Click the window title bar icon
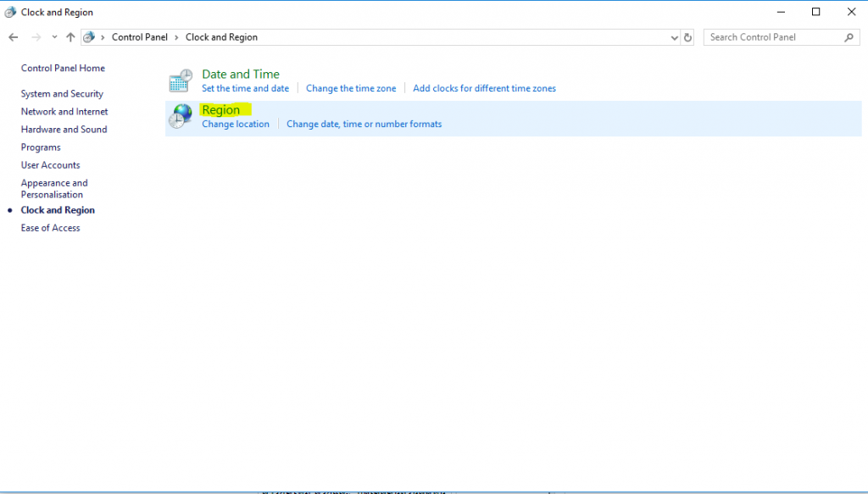 10,12
